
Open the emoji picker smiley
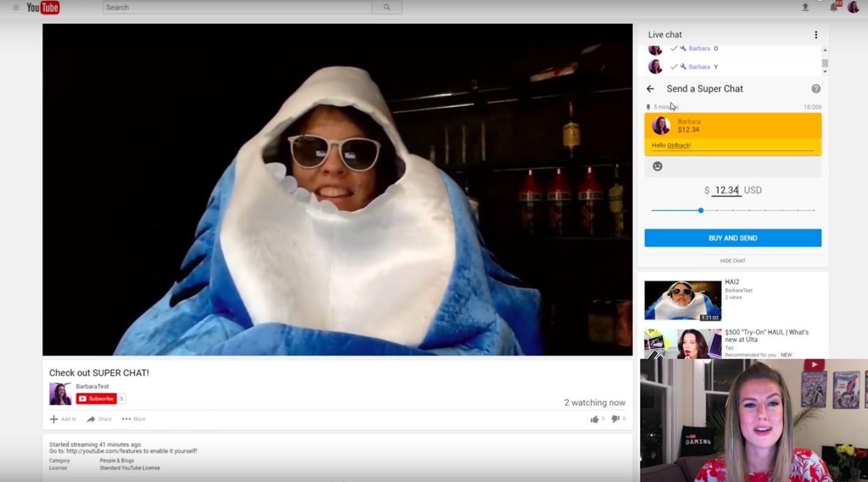[x=657, y=166]
